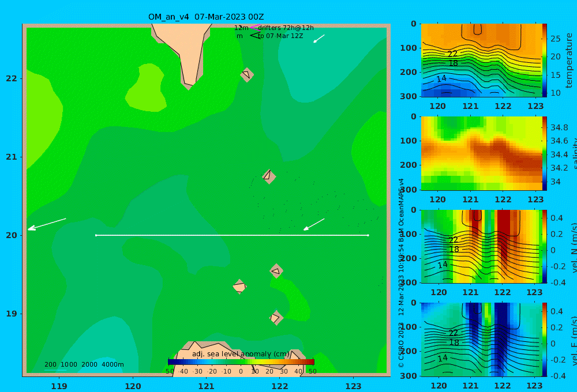Open the northward velocity section panel

(481, 246)
